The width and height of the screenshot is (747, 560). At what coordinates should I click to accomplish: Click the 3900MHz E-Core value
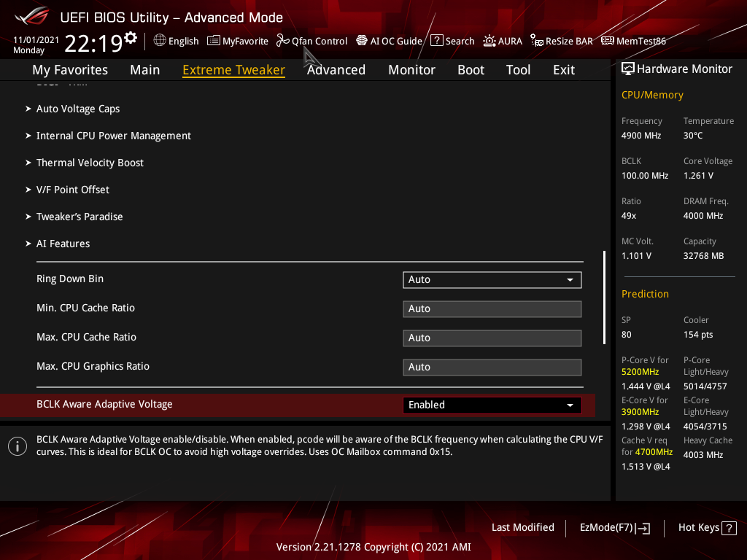[x=640, y=412]
